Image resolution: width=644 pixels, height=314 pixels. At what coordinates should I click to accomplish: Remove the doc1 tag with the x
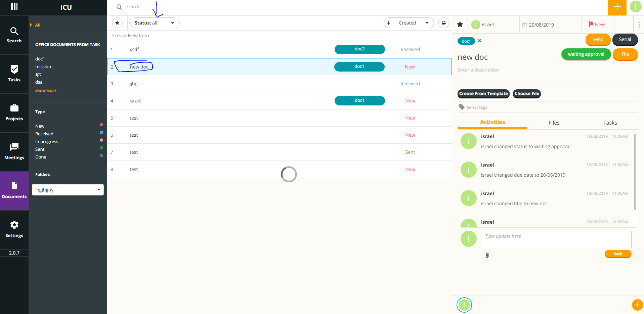click(x=479, y=41)
